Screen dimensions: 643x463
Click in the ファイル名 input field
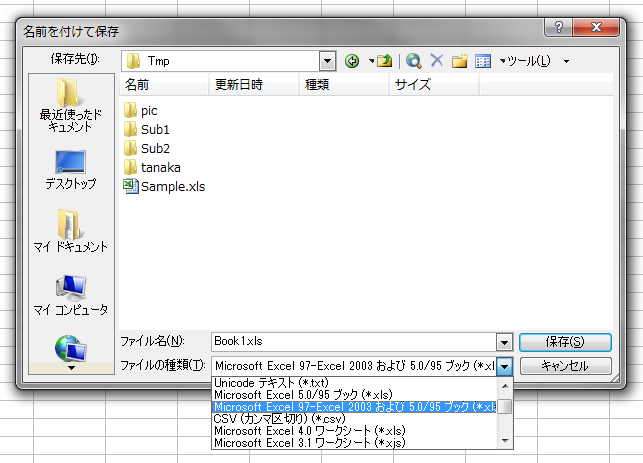[x=353, y=342]
